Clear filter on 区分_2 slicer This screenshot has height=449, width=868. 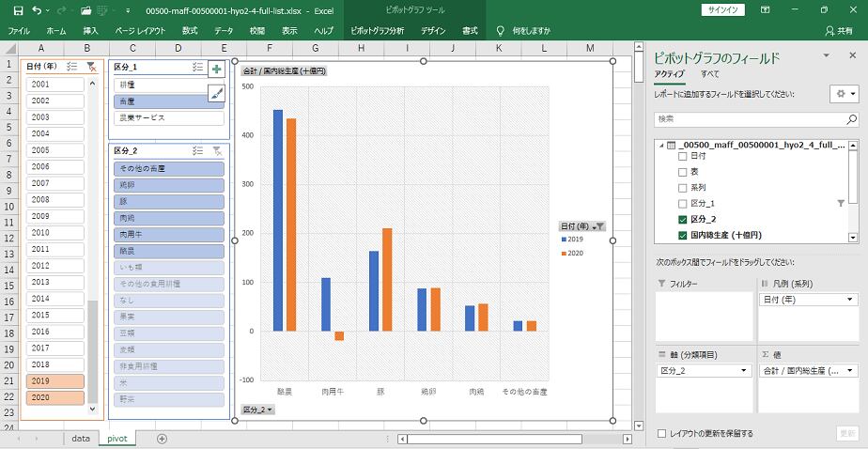[217, 150]
